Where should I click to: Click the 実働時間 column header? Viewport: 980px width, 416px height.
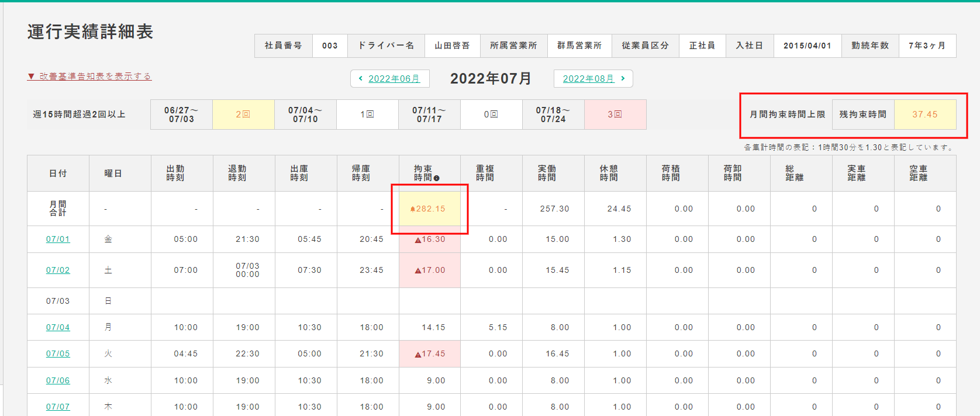pos(547,173)
